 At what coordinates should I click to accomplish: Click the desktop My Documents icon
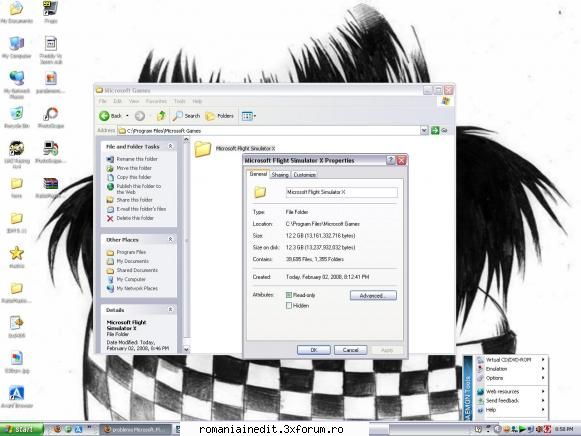[16, 13]
